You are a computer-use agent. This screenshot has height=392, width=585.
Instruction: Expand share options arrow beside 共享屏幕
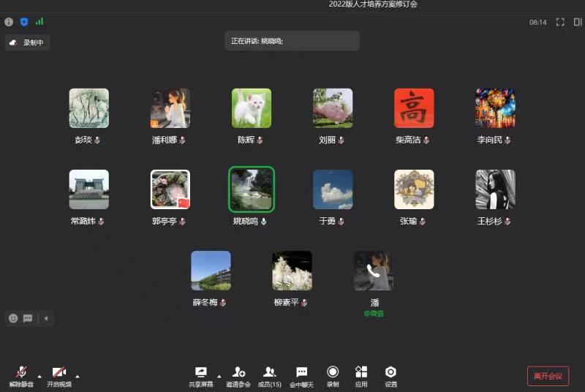tap(219, 377)
